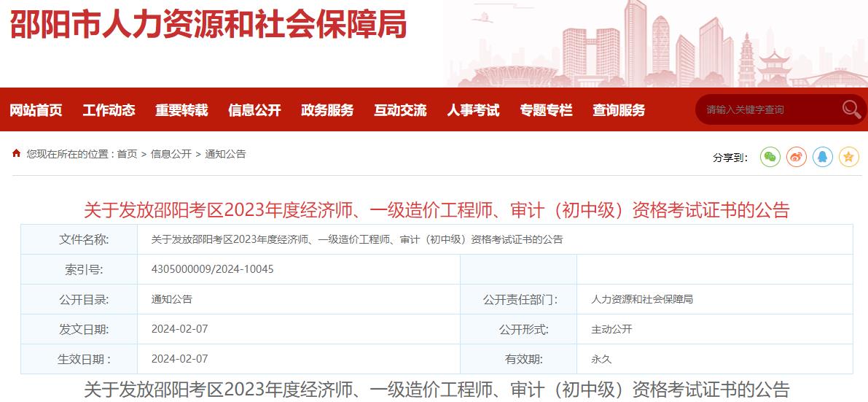Image resolution: width=868 pixels, height=402 pixels.
Task: Share the page to WeChat
Action: tap(770, 157)
